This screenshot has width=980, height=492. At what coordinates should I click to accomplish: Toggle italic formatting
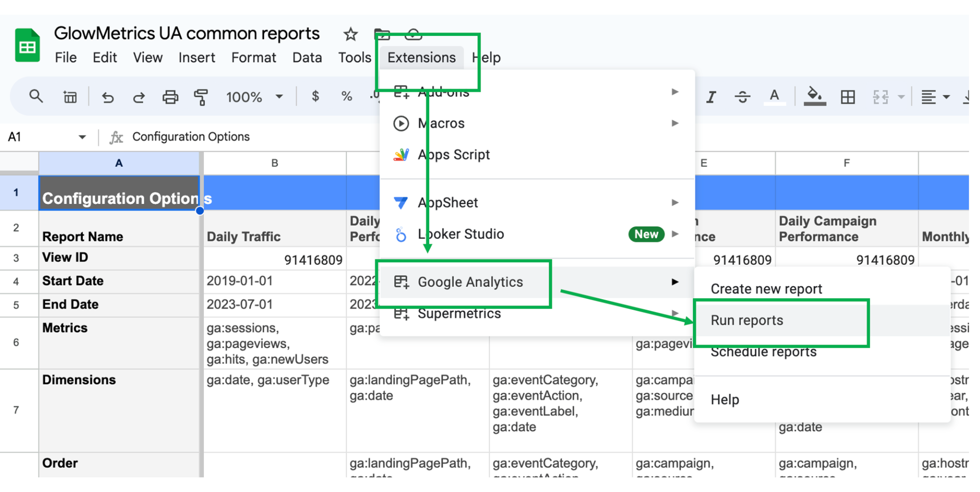click(711, 97)
